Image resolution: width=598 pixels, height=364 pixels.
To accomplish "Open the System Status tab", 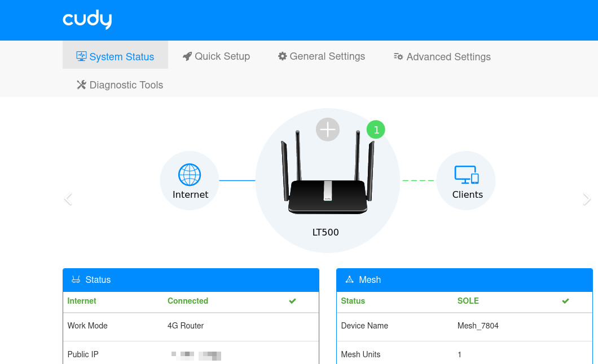I will [115, 55].
